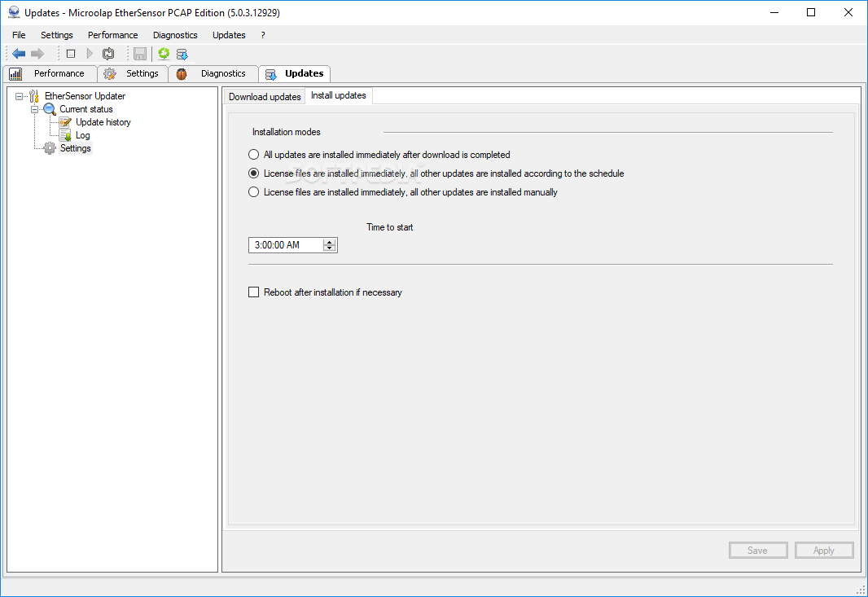Click the window resize grip in status bar
868x597 pixels.
pyautogui.click(x=861, y=590)
